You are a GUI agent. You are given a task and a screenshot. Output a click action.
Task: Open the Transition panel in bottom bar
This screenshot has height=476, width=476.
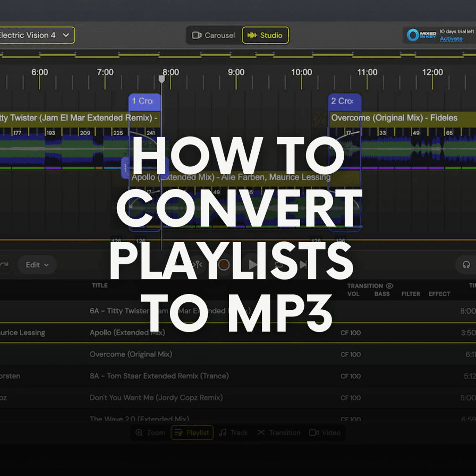click(279, 433)
